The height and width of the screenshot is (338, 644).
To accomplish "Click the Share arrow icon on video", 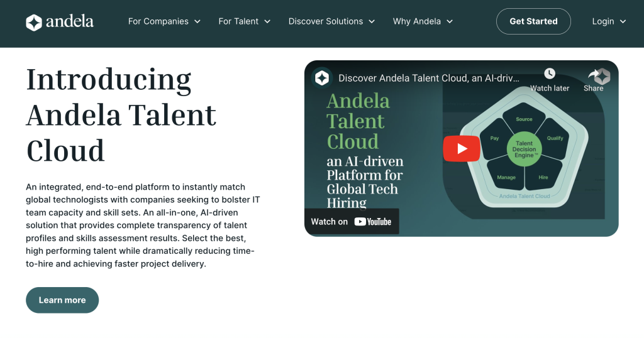I will tap(594, 74).
